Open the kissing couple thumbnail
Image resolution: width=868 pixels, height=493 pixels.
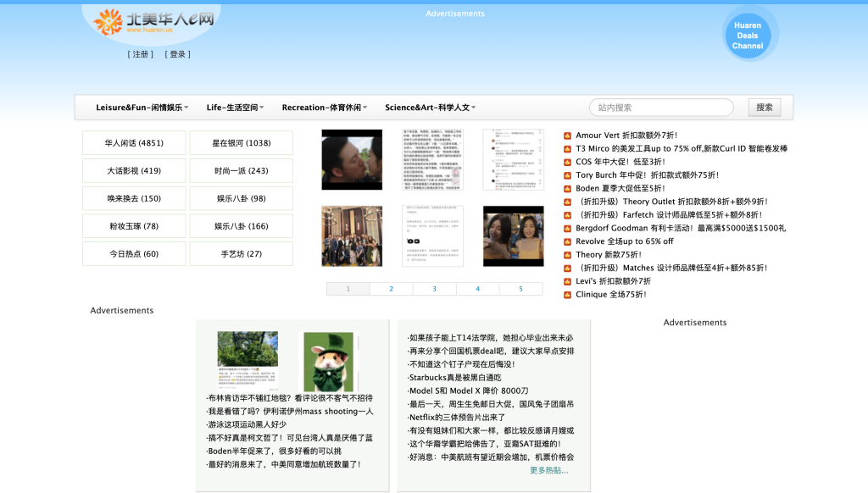(x=352, y=159)
